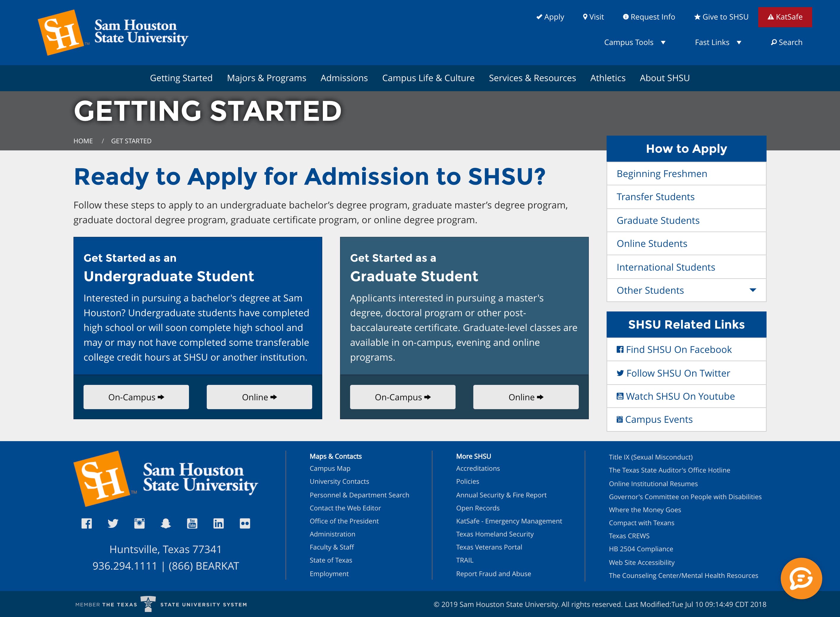This screenshot has width=840, height=617.
Task: Open Admissions menu
Action: [x=344, y=78]
